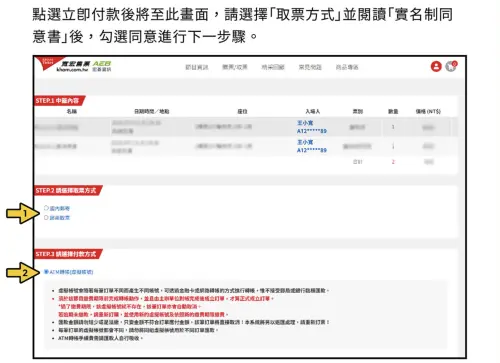Screen dimensions: 500x363
Task: Click the 入場人 column header
Action: tap(312, 111)
